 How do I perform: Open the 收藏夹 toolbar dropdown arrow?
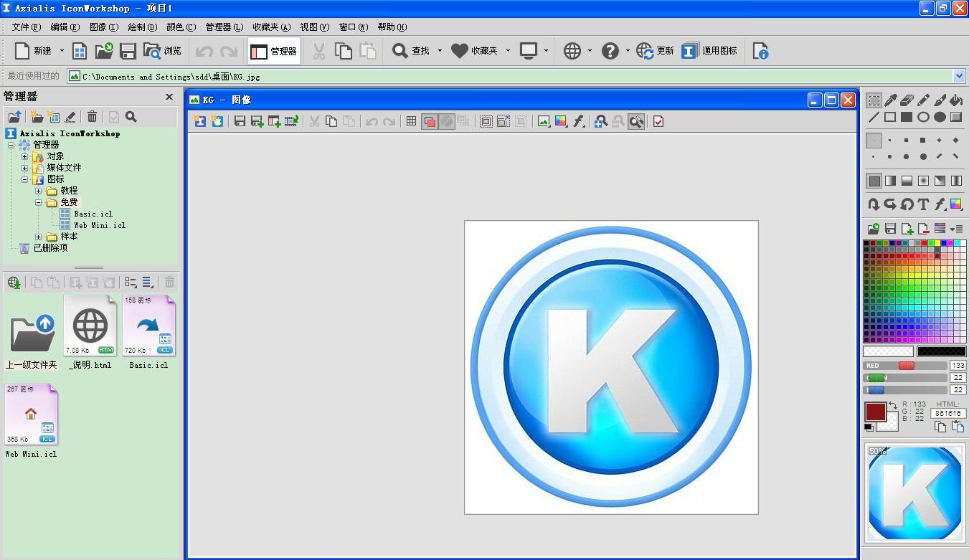pyautogui.click(x=508, y=51)
